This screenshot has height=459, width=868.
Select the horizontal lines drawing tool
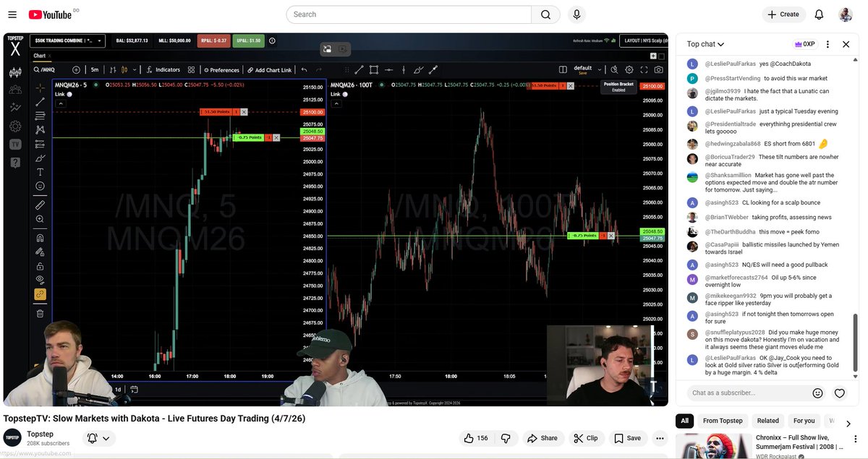(x=40, y=116)
